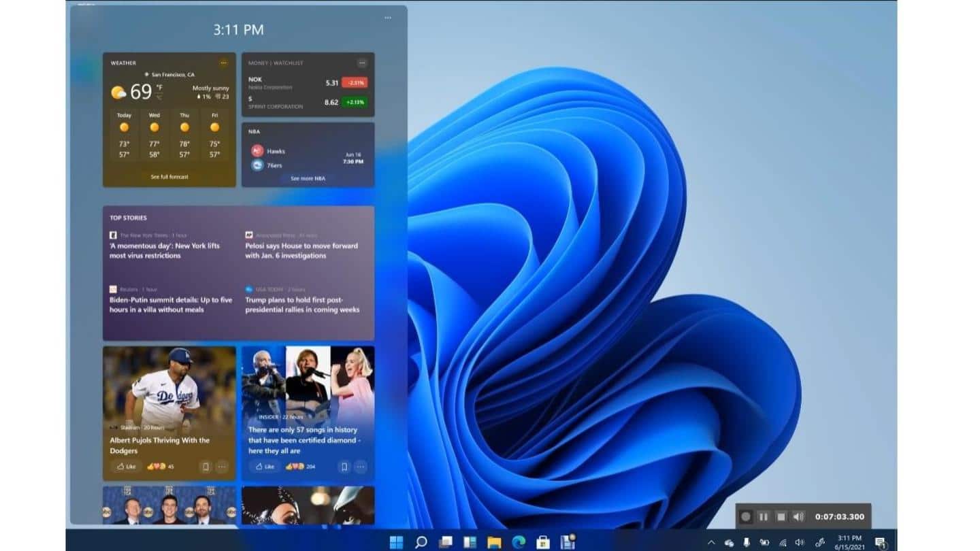Open the Weather widget options menu
This screenshot has width=980, height=551.
223,63
